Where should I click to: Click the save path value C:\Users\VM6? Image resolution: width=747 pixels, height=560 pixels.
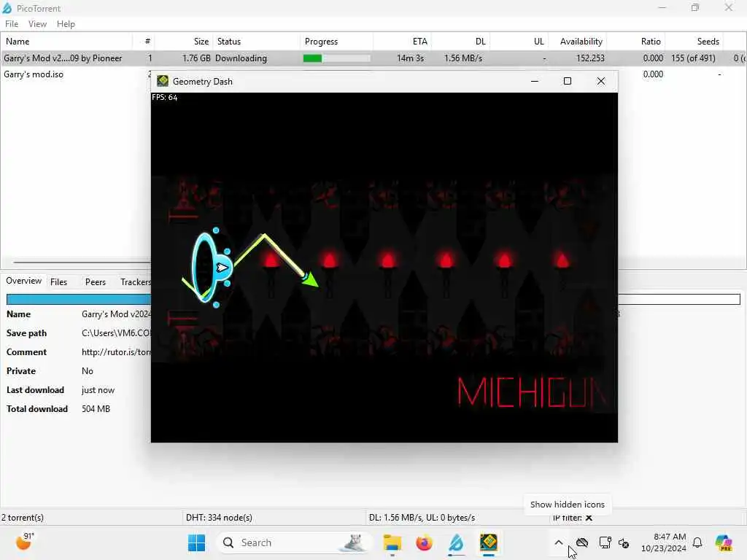tap(116, 333)
